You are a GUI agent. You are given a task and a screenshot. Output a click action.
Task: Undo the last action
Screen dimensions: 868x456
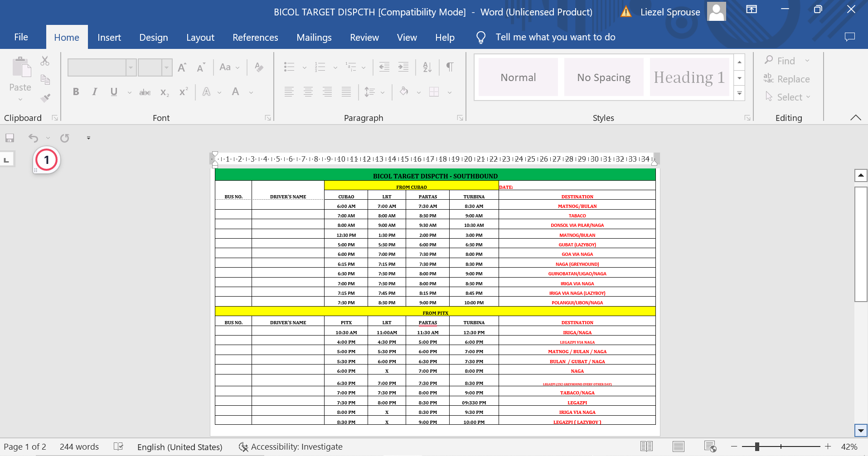[x=34, y=138]
